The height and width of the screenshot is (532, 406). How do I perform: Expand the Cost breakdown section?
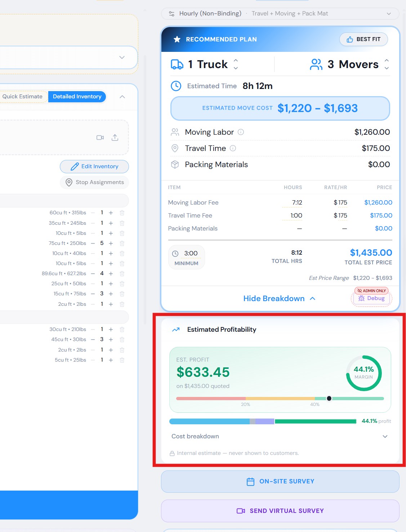[x=280, y=436]
